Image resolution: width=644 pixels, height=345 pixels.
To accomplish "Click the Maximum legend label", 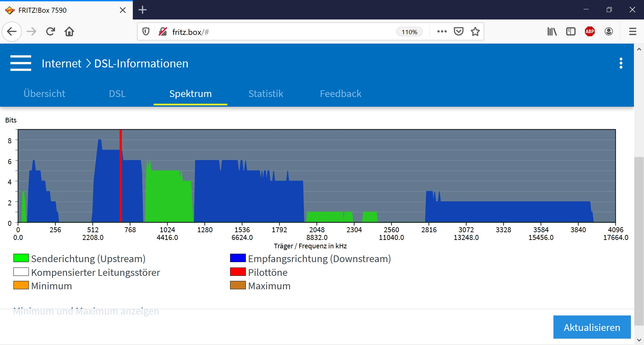I will coord(269,286).
